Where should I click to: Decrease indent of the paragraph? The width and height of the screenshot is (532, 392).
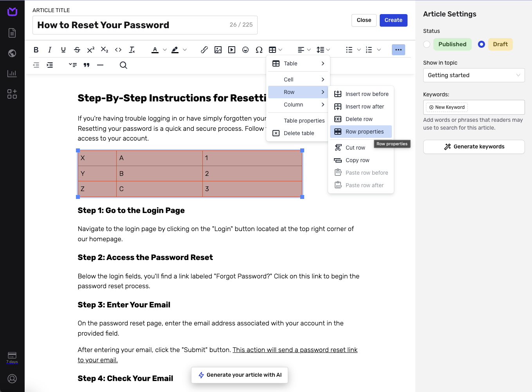(36, 65)
